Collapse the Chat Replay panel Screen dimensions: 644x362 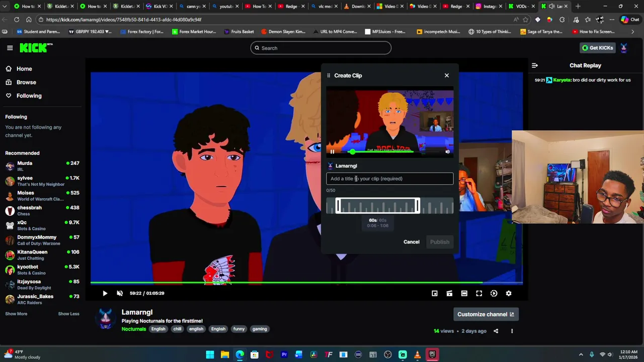[535, 65]
